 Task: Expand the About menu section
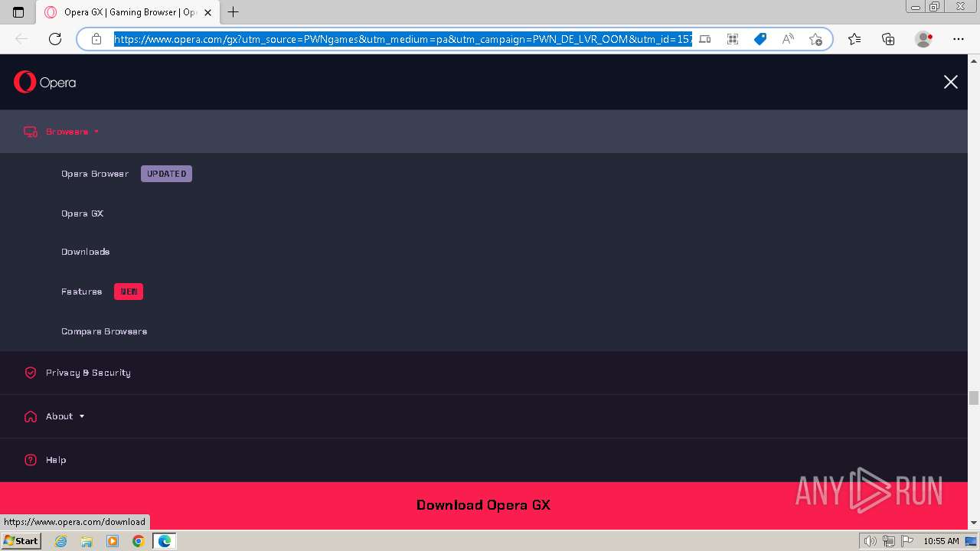pos(484,416)
